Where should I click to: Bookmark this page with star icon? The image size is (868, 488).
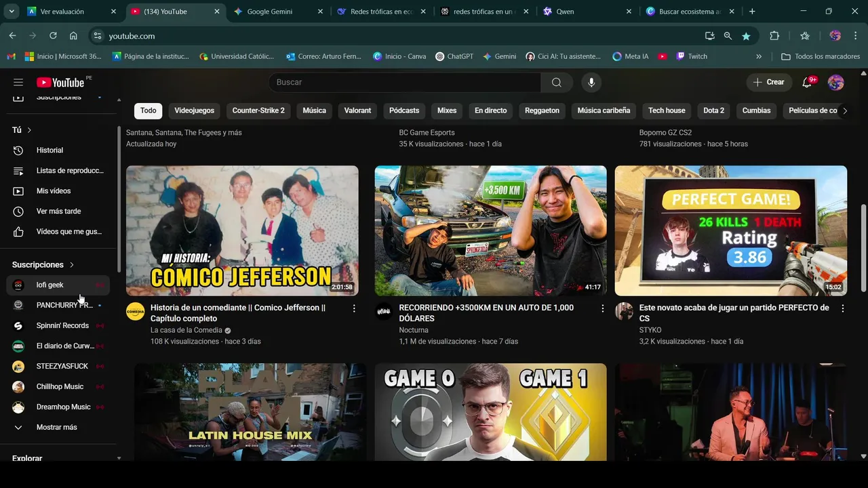pos(746,36)
